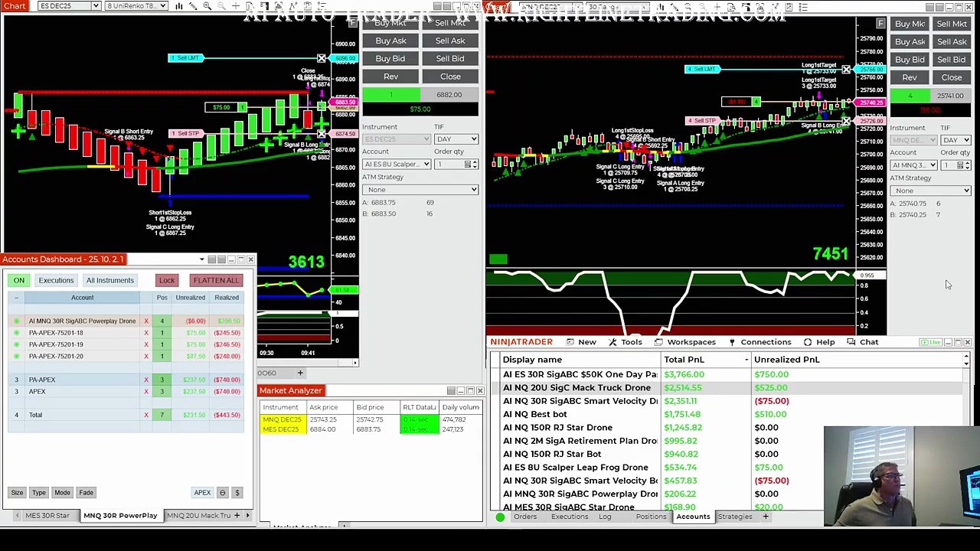Open Account dropdown in ES chart trader

[x=397, y=165]
